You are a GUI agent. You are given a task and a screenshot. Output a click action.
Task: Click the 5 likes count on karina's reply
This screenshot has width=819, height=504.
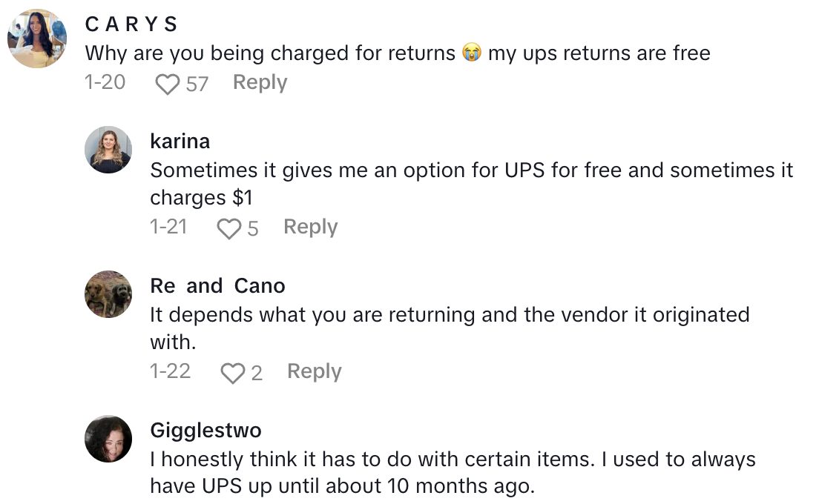coord(253,228)
